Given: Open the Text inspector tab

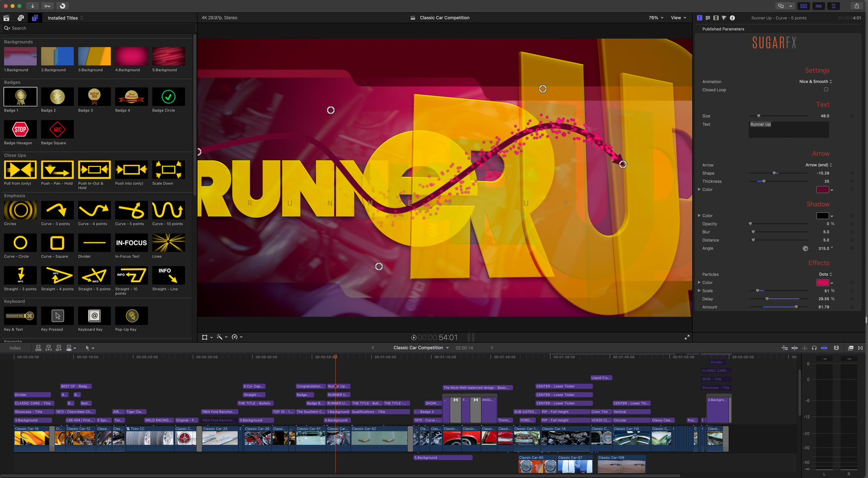Looking at the screenshot, I should (707, 18).
